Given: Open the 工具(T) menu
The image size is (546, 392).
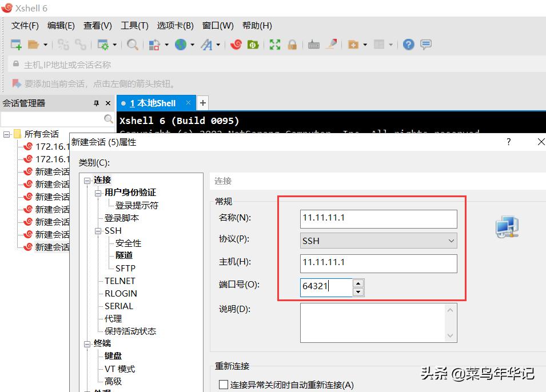Looking at the screenshot, I should [x=134, y=25].
